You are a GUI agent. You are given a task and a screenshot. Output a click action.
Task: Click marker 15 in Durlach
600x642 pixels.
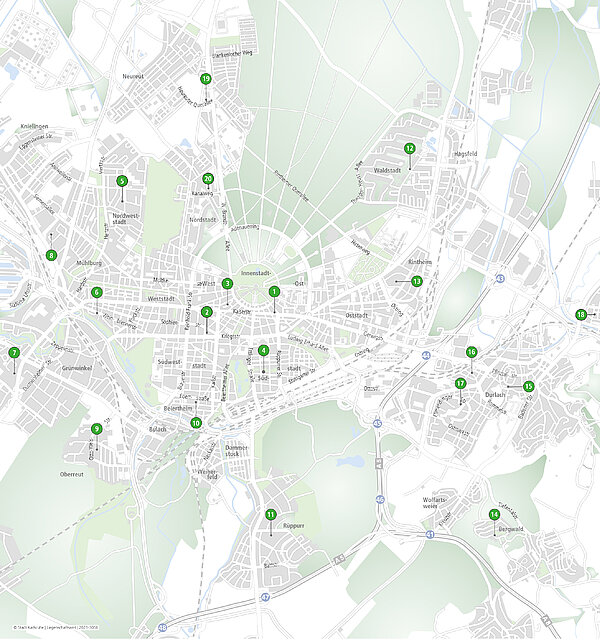(x=528, y=386)
